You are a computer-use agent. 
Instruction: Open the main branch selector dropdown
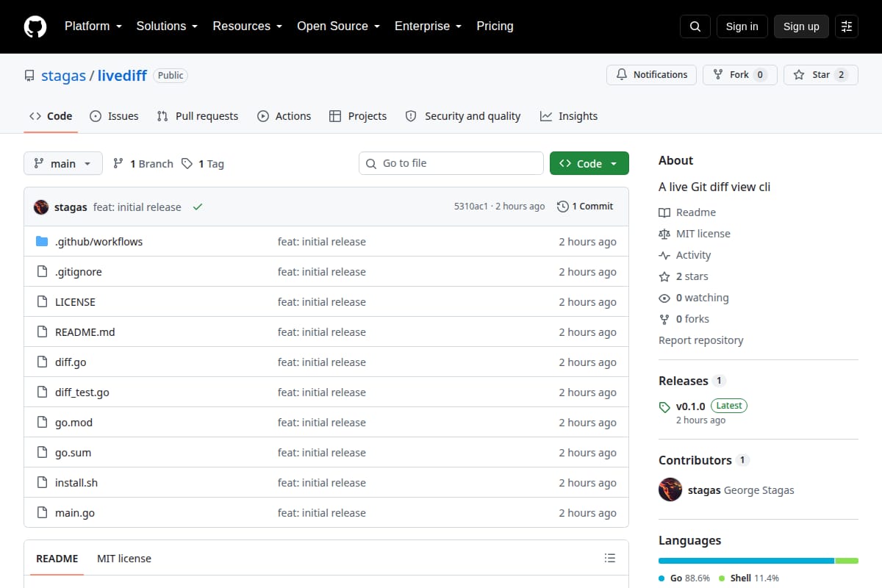[x=62, y=163]
